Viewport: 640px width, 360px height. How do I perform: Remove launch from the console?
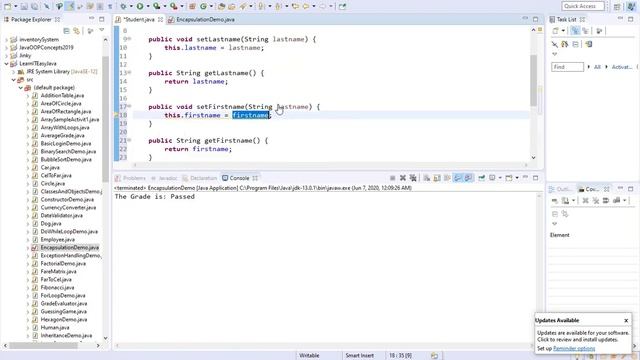click(x=403, y=178)
